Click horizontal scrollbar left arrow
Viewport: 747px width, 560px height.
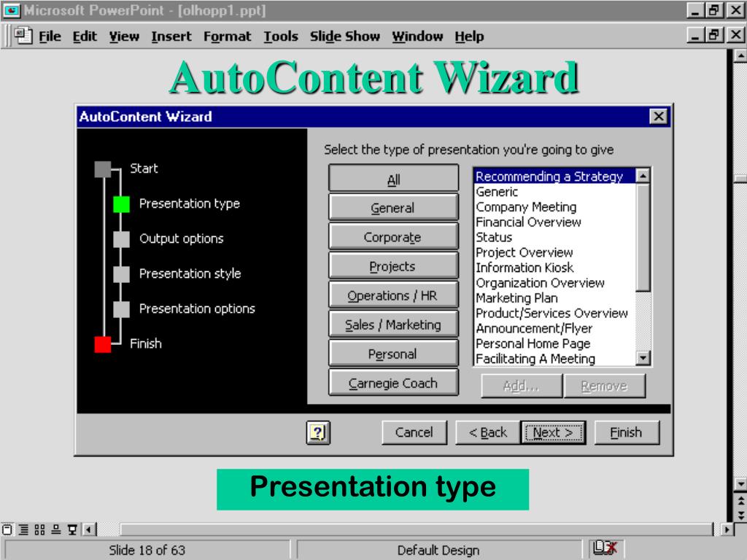point(89,529)
